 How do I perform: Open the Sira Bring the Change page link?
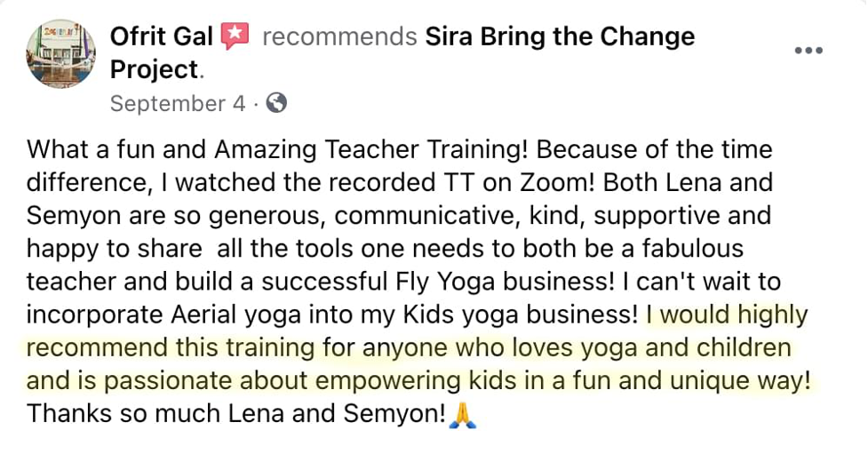pyautogui.click(x=560, y=37)
